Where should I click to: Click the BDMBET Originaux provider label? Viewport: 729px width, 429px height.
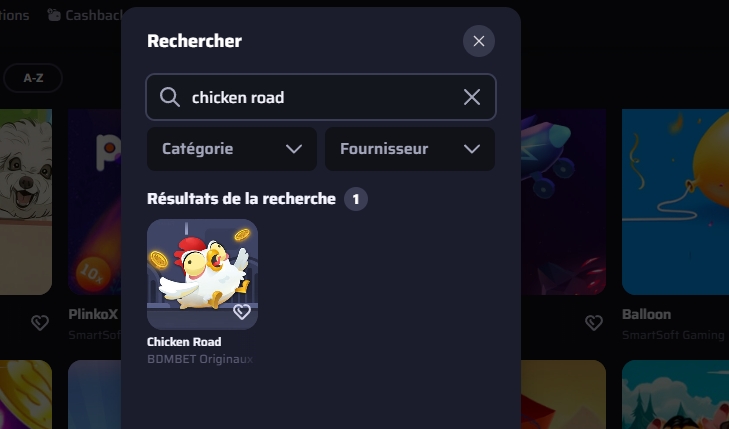(x=200, y=359)
